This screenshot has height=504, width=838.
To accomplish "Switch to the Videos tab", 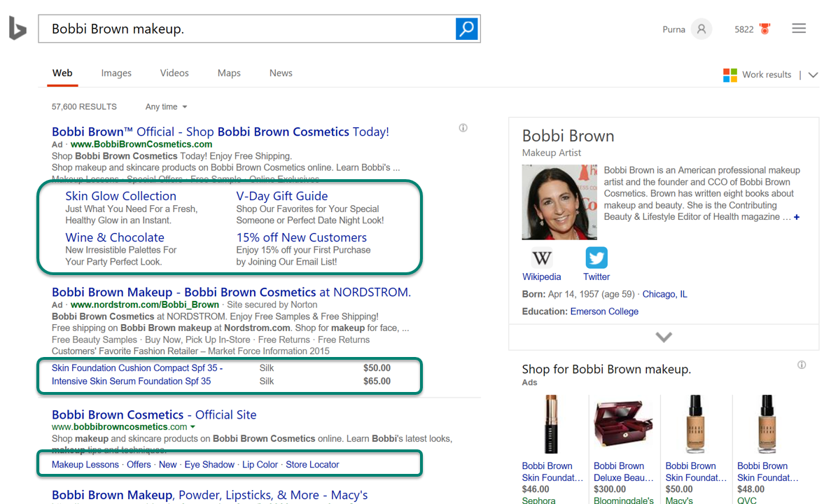I will (x=174, y=73).
